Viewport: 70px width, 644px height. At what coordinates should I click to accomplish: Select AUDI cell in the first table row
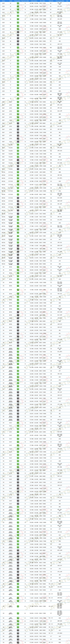click(3, 3)
